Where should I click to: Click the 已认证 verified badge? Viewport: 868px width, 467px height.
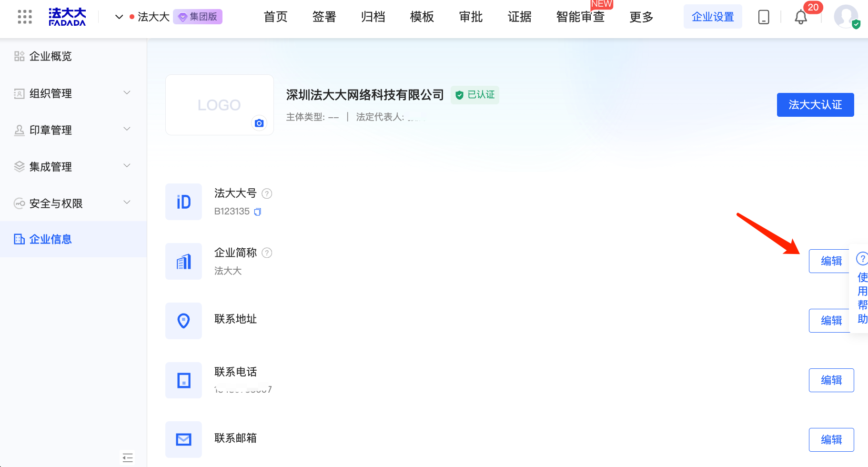475,95
